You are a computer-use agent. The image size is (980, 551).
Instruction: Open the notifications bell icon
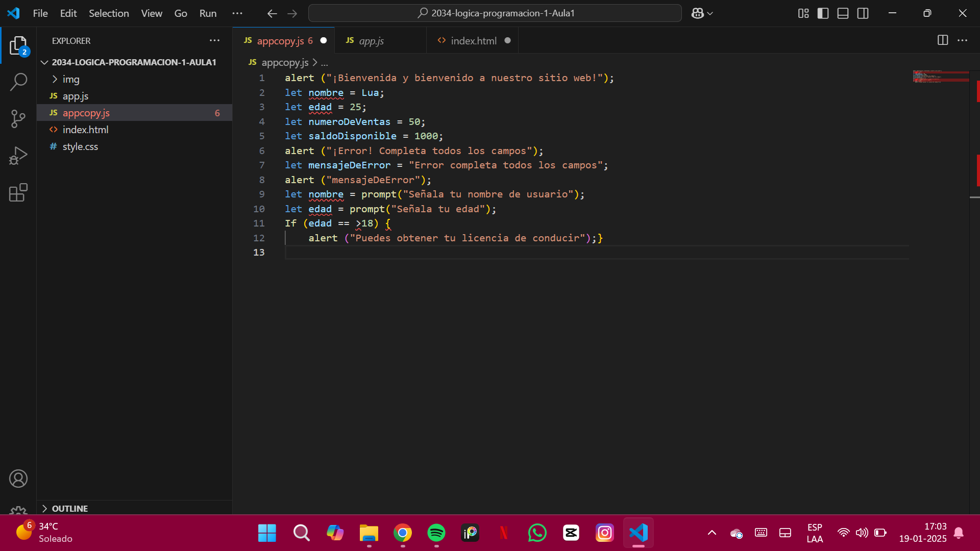(959, 533)
